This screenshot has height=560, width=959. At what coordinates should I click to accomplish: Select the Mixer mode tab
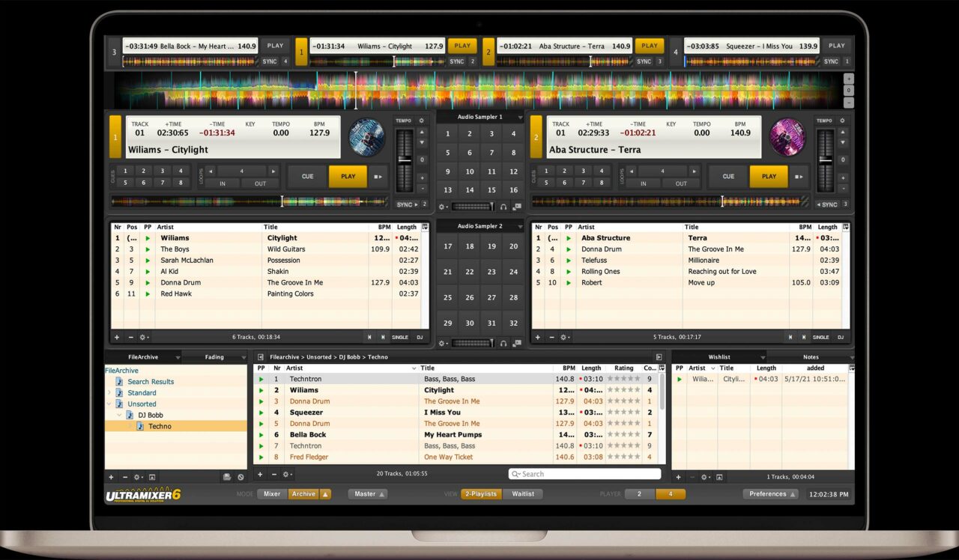tap(271, 494)
